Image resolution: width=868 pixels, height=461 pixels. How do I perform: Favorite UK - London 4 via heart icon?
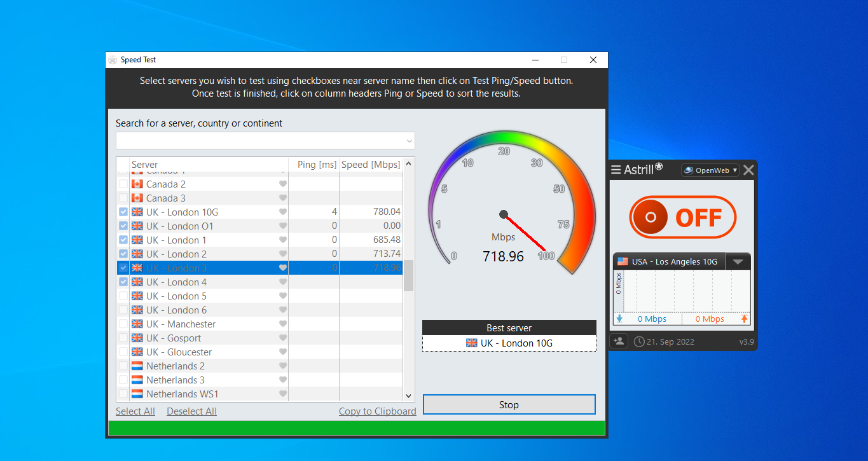pos(283,282)
